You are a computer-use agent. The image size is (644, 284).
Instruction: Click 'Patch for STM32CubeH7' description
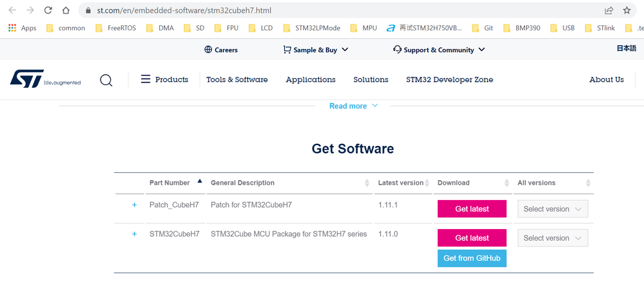251,205
